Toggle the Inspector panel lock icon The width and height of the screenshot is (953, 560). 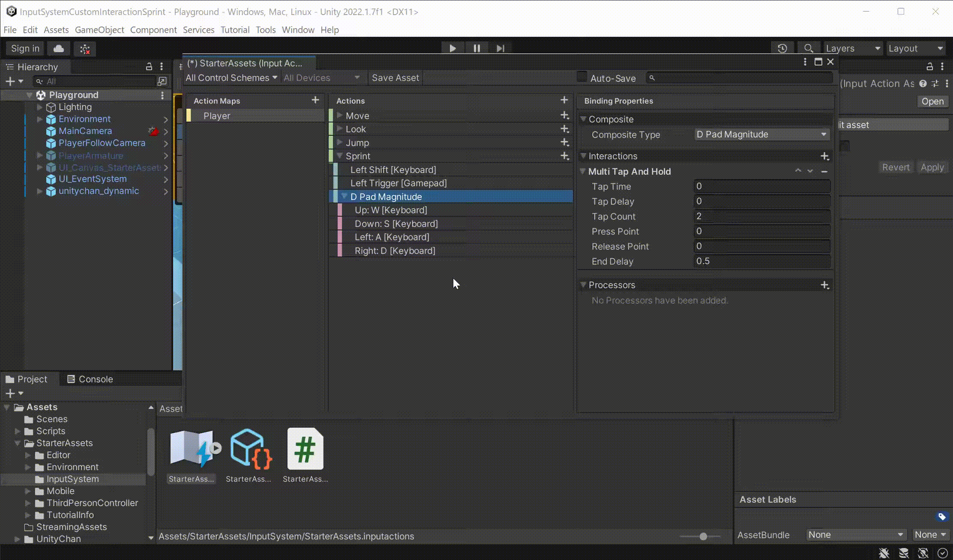(929, 67)
